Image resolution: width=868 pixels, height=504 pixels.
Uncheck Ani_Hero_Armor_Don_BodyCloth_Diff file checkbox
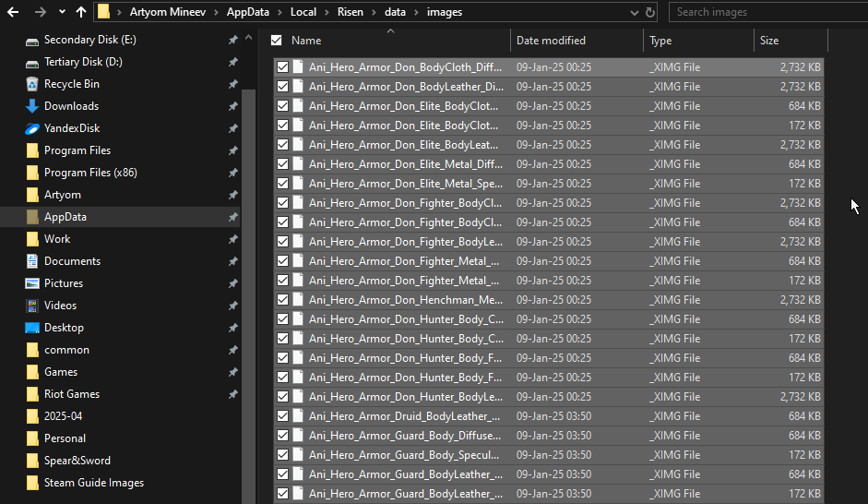[x=283, y=67]
